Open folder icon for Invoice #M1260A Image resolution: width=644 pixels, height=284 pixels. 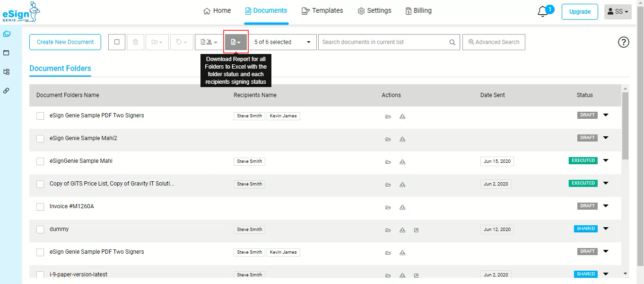click(388, 207)
